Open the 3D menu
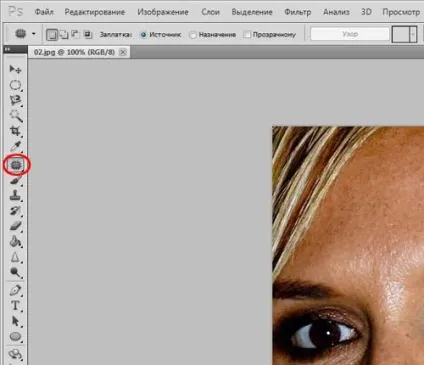 coord(366,12)
